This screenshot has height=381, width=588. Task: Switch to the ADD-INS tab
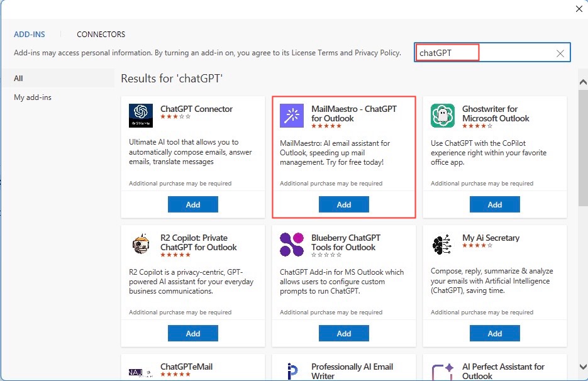[30, 35]
